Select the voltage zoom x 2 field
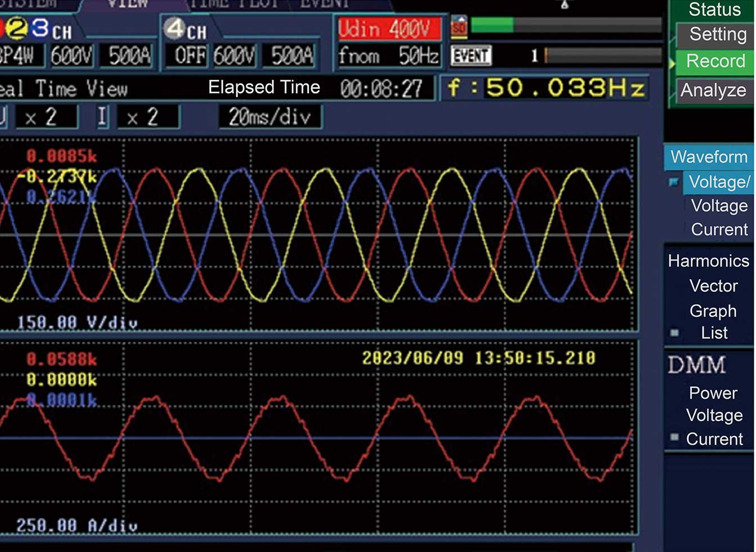 (46, 117)
